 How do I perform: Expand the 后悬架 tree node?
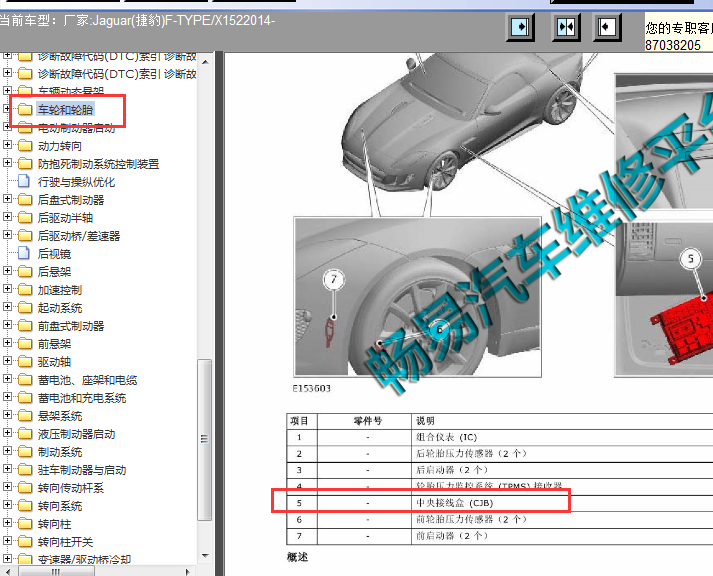click(7, 271)
